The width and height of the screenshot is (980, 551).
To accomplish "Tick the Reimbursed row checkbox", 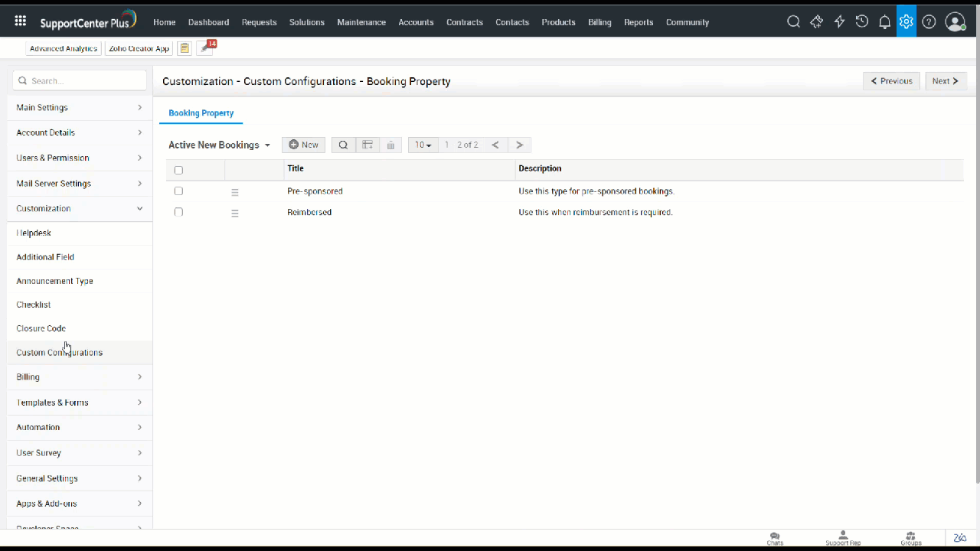I will [178, 212].
